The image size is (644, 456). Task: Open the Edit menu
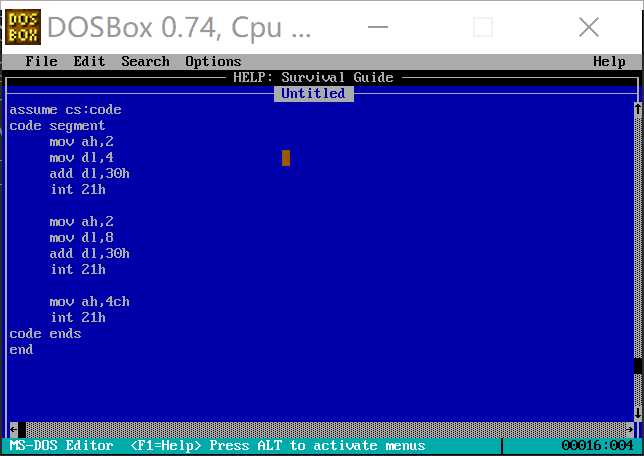coord(90,62)
